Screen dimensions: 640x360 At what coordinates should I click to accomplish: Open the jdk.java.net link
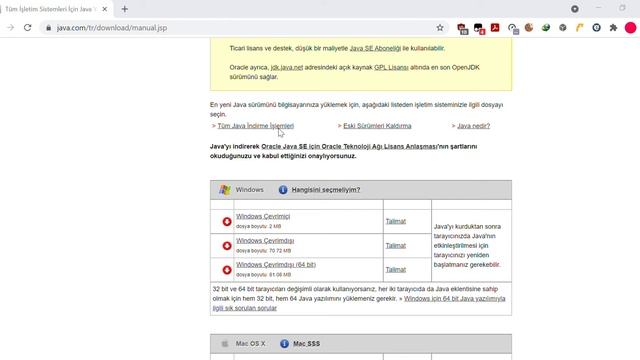click(287, 67)
